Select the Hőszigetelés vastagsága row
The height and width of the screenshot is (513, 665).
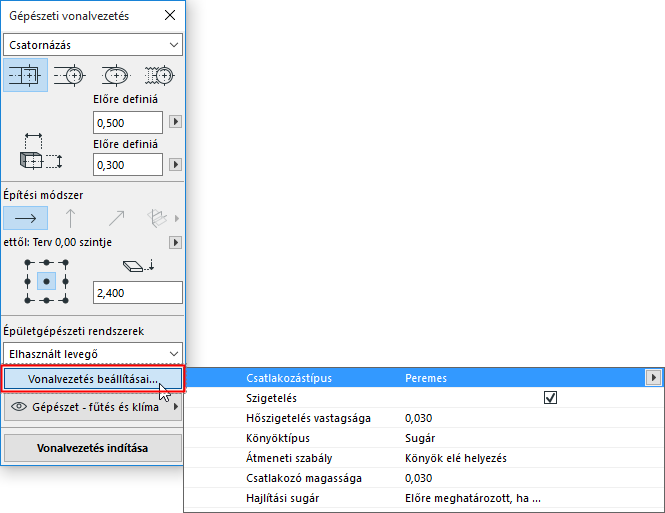424,418
